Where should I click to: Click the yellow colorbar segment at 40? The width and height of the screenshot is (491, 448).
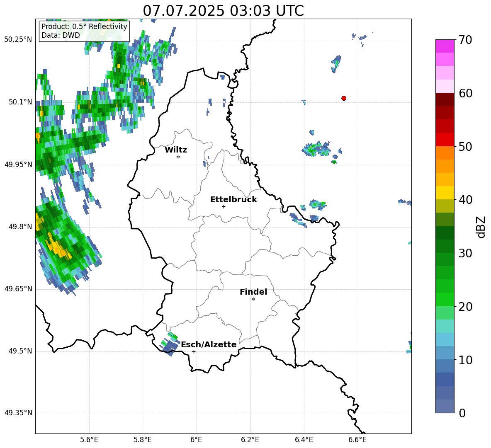coord(445,193)
